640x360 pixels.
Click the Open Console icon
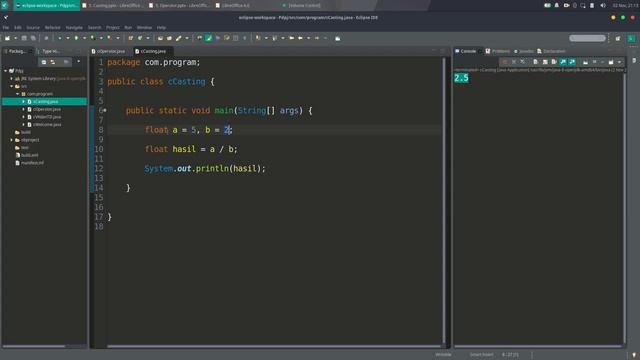611,62
